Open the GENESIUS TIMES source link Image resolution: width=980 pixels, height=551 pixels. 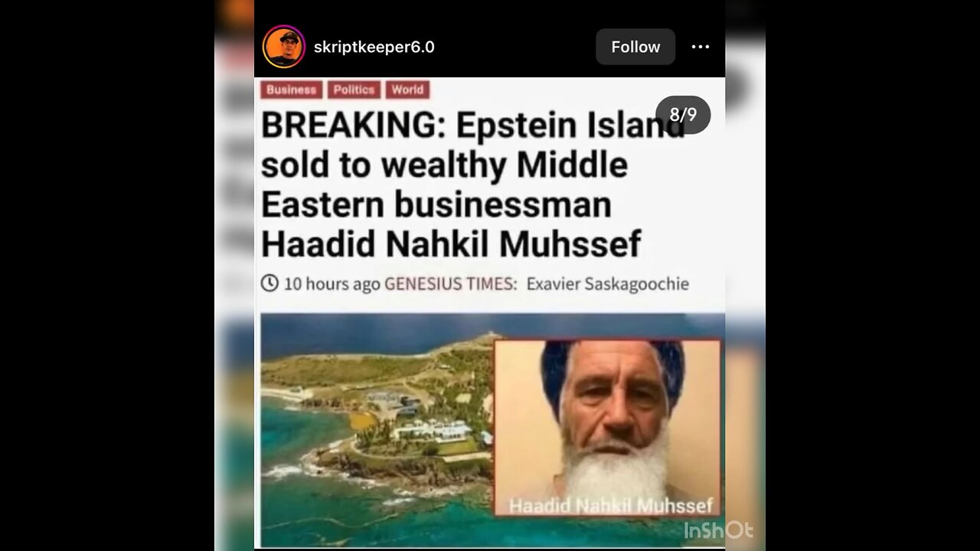pyautogui.click(x=450, y=284)
